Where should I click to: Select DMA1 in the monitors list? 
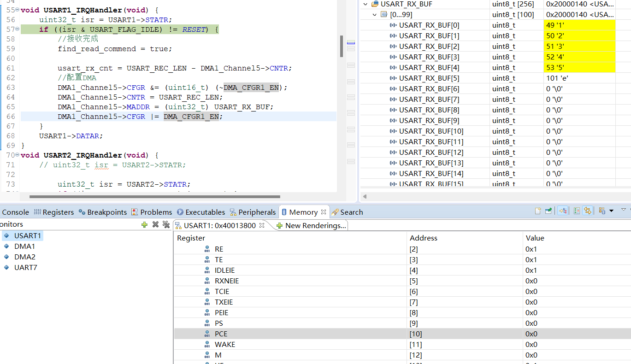pos(24,247)
